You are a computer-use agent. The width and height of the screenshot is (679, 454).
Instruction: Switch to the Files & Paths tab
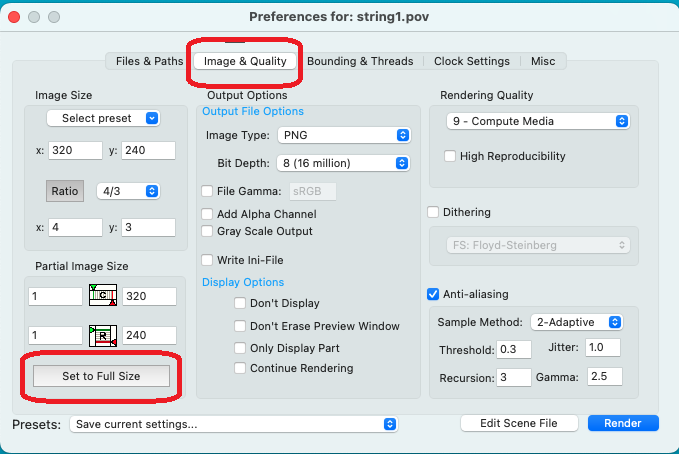149,61
